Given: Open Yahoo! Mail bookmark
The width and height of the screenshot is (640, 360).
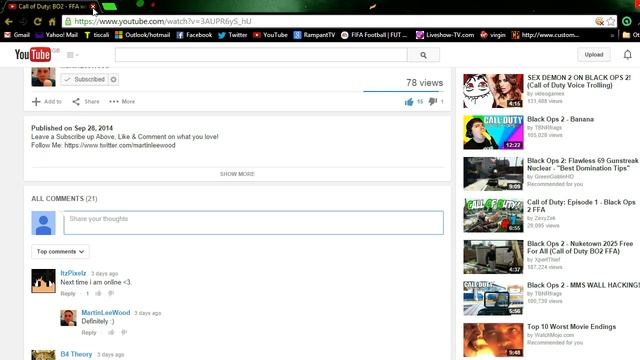Looking at the screenshot, I should coord(56,35).
